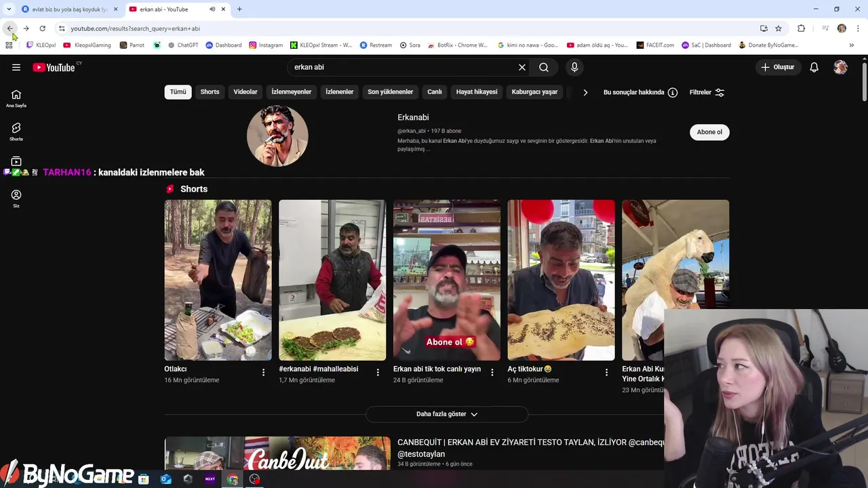Open the ChatGPT bookmark

[183, 45]
